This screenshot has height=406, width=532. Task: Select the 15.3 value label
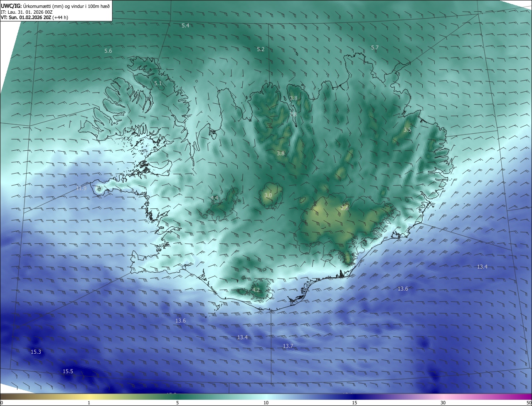36,352
